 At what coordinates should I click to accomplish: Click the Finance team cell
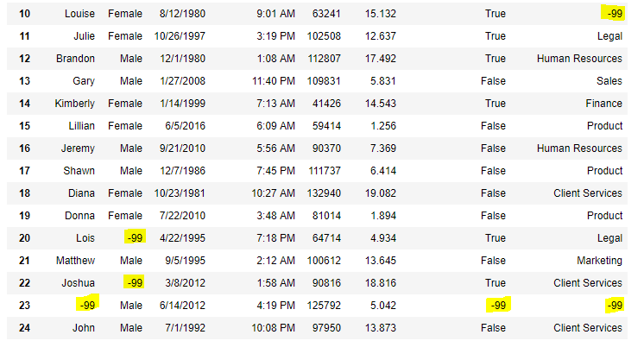[x=604, y=104]
